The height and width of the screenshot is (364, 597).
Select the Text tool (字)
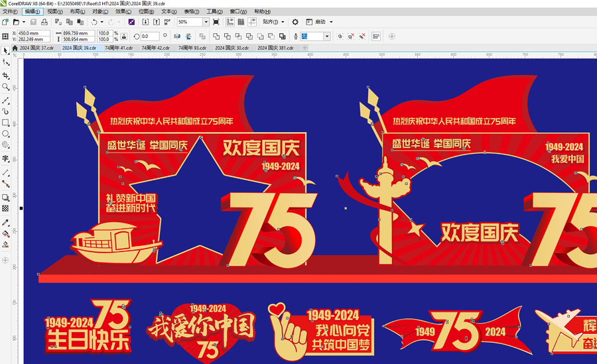click(5, 158)
